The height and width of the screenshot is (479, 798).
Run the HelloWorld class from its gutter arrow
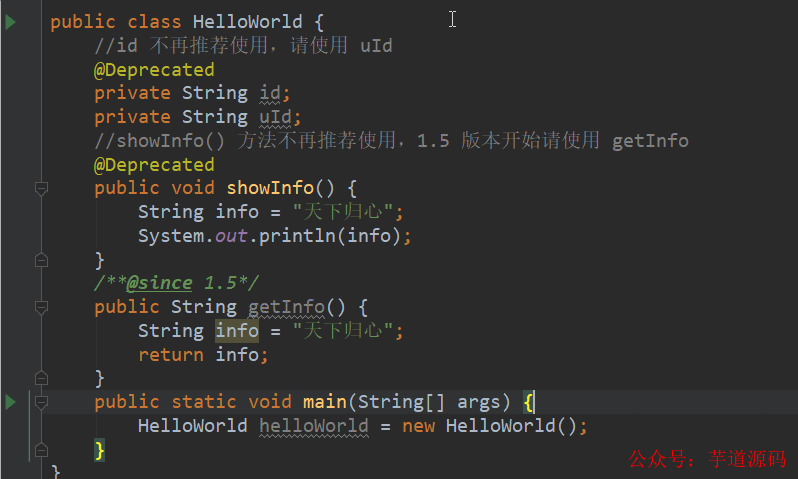10,22
